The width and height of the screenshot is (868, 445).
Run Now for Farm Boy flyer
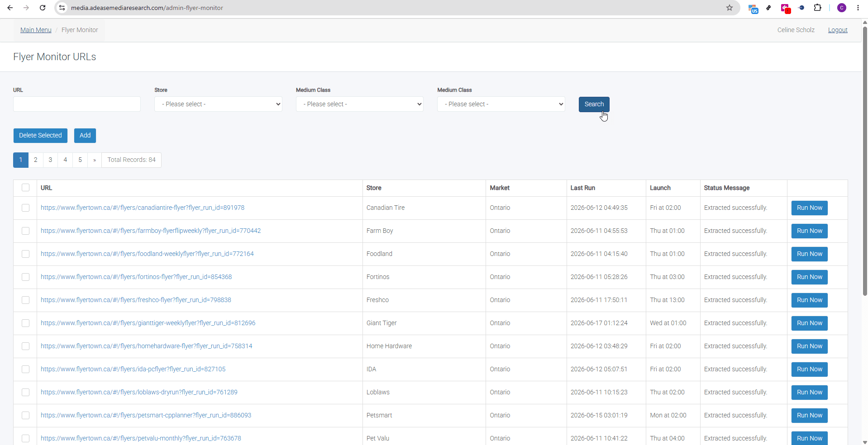[x=810, y=231]
